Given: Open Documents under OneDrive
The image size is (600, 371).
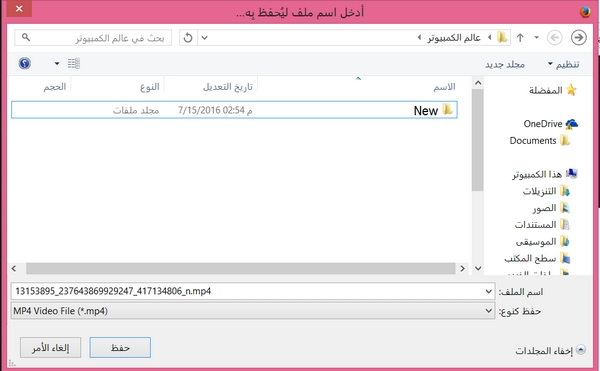Looking at the screenshot, I should point(533,141).
